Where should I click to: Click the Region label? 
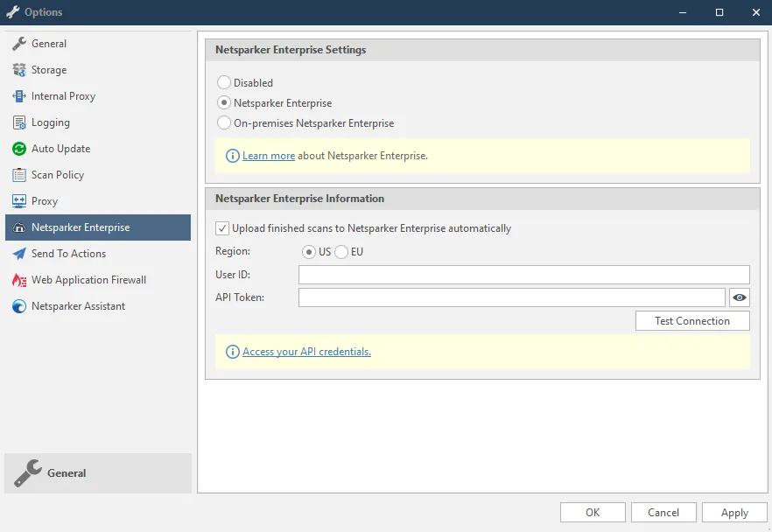233,251
